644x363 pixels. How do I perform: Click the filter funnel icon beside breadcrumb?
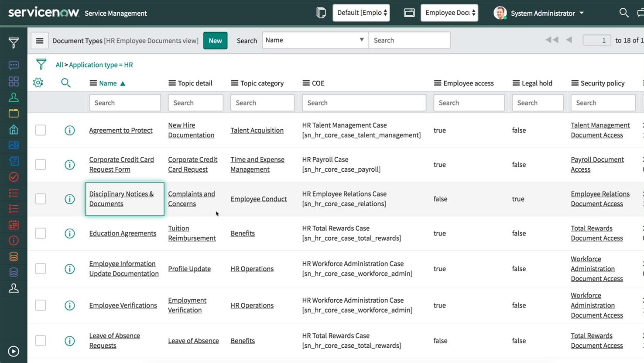click(41, 65)
